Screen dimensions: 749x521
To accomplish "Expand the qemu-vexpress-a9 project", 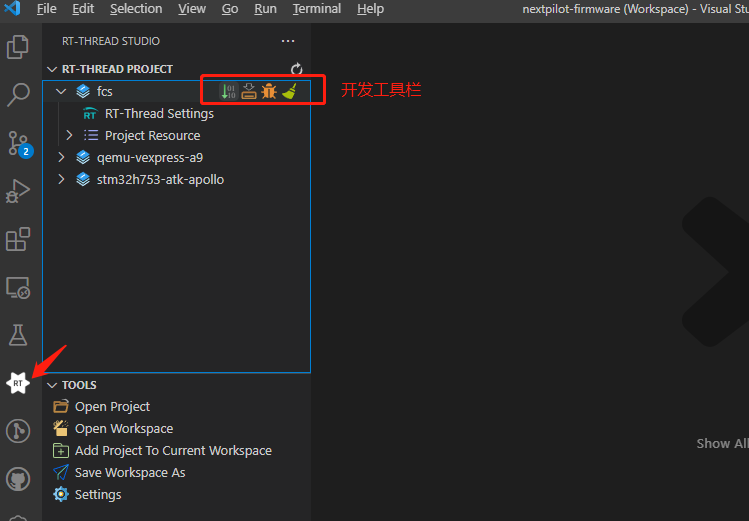I will pyautogui.click(x=61, y=157).
